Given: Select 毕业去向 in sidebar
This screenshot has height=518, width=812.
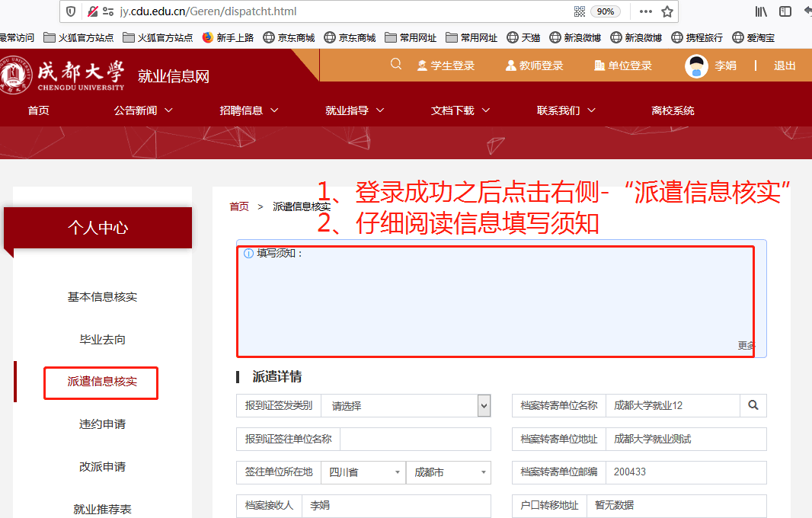Looking at the screenshot, I should (x=103, y=339).
